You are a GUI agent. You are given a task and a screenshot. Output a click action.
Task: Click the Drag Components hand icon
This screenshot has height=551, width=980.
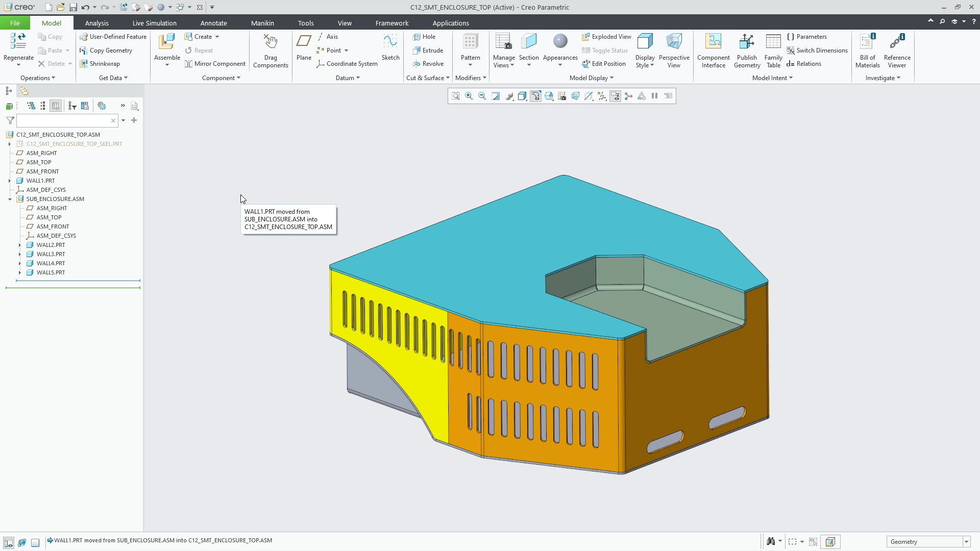click(x=271, y=42)
